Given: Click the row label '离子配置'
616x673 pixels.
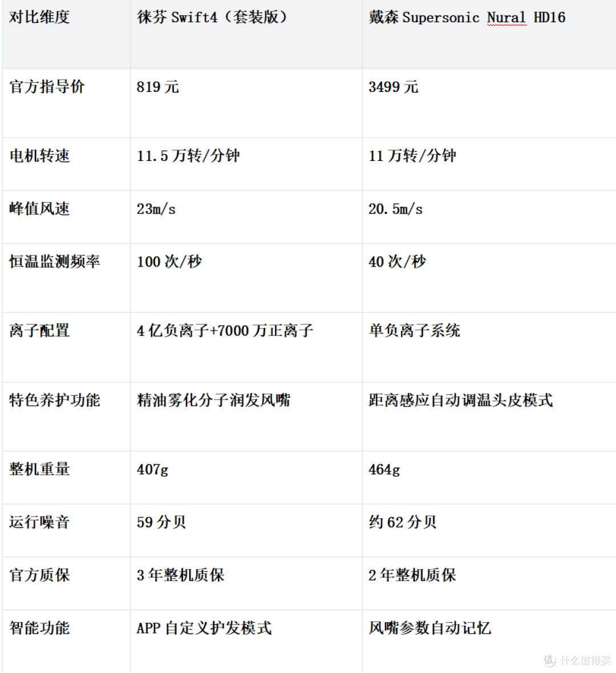Looking at the screenshot, I should click(x=39, y=331).
